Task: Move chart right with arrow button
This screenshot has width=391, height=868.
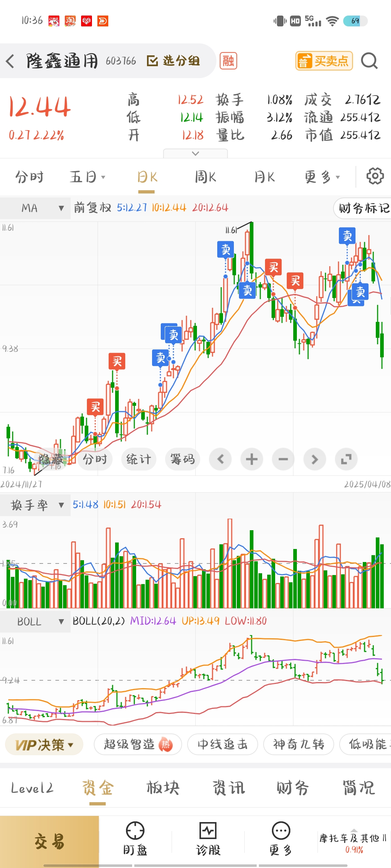Action: 315,459
